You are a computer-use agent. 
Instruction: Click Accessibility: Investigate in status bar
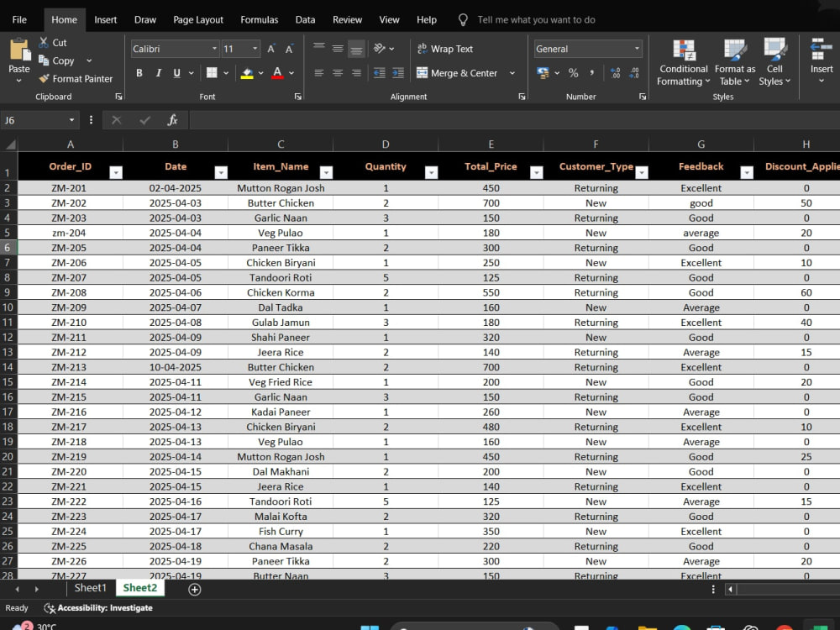(98, 608)
